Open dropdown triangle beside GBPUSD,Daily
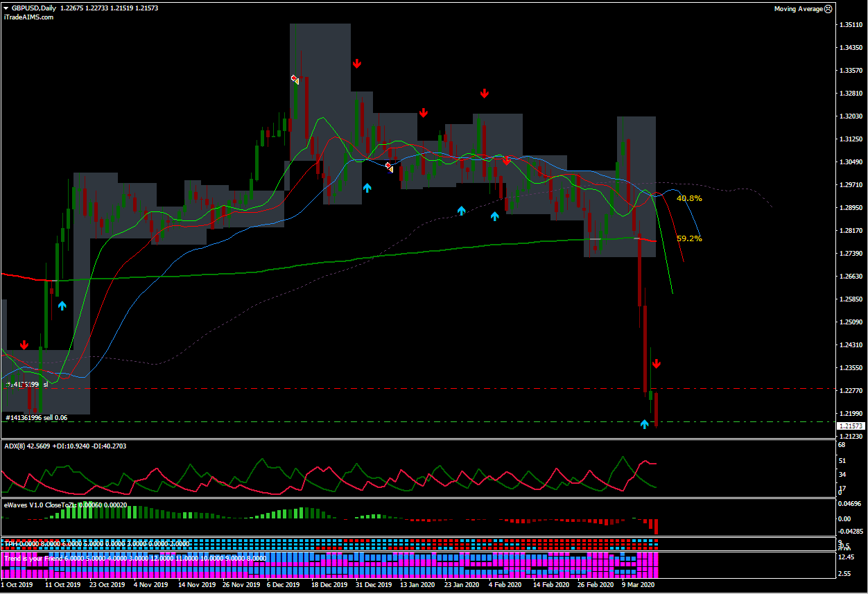Image resolution: width=868 pixels, height=594 pixels. click(6, 8)
